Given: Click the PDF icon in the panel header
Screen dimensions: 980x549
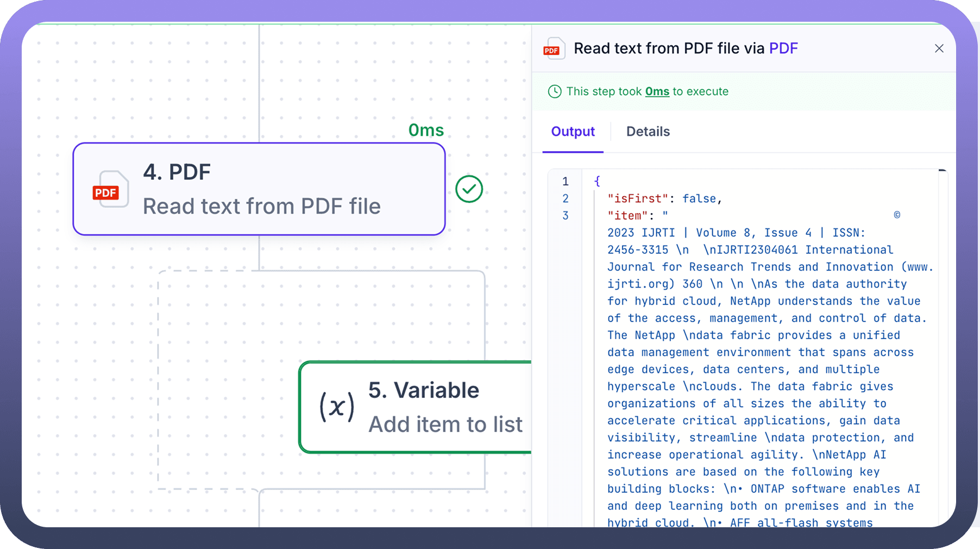Looking at the screenshot, I should 554,49.
